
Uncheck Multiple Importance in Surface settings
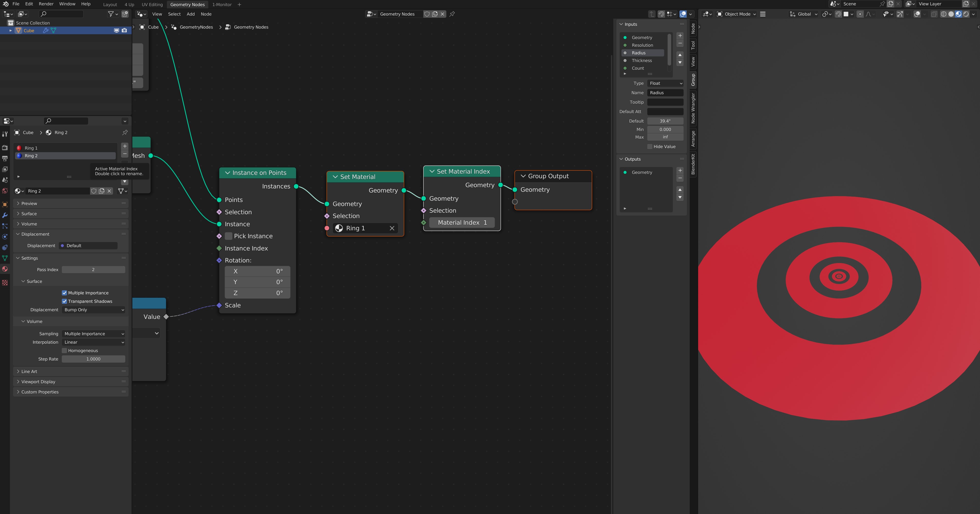click(64, 293)
